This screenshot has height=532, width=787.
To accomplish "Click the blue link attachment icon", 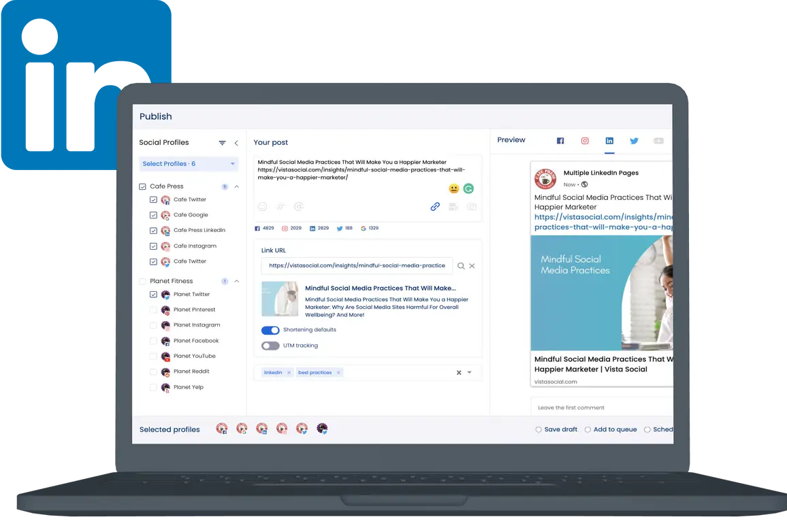I will tap(435, 207).
